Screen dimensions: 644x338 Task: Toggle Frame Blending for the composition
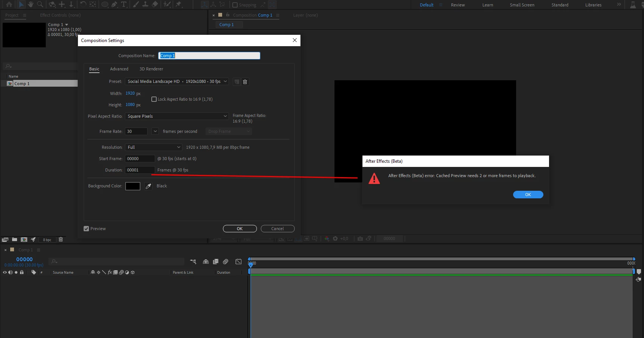216,262
